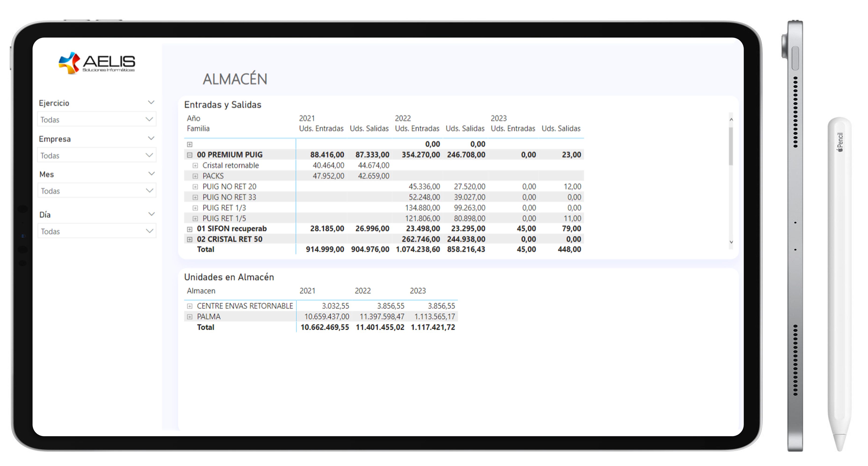Click the ALMACÉN page title
The image size is (868, 466).
click(x=235, y=79)
